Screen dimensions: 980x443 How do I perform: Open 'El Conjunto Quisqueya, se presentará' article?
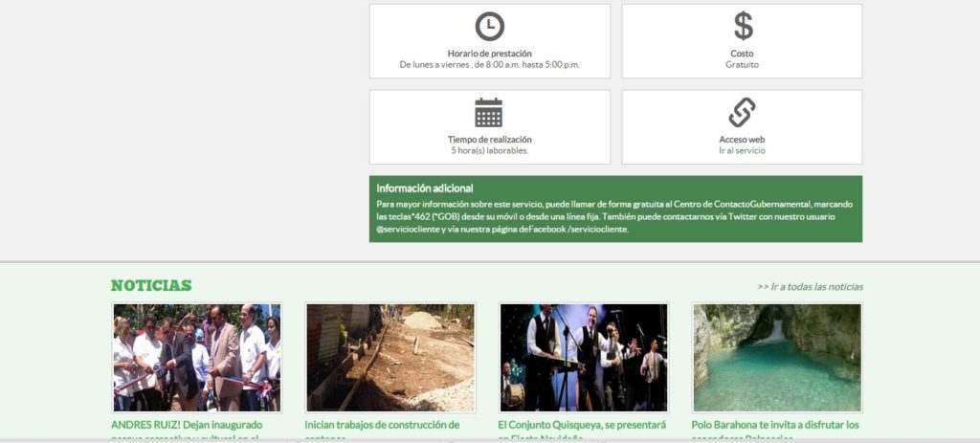[582, 425]
